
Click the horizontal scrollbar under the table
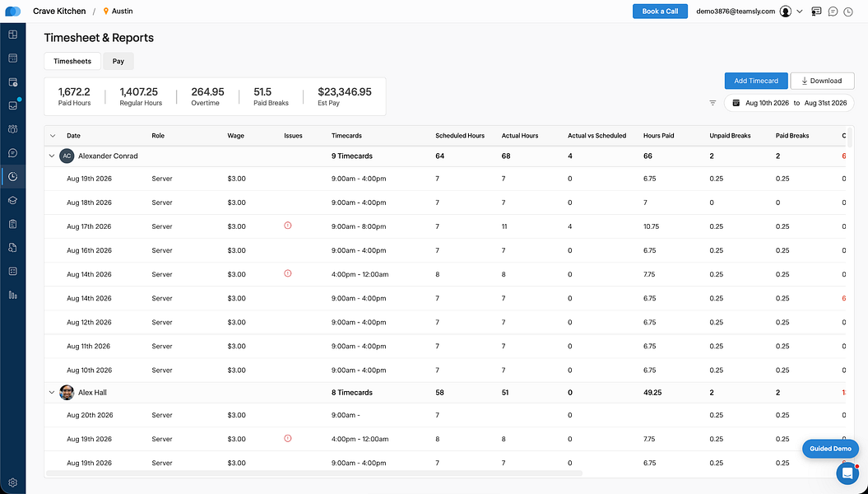313,473
